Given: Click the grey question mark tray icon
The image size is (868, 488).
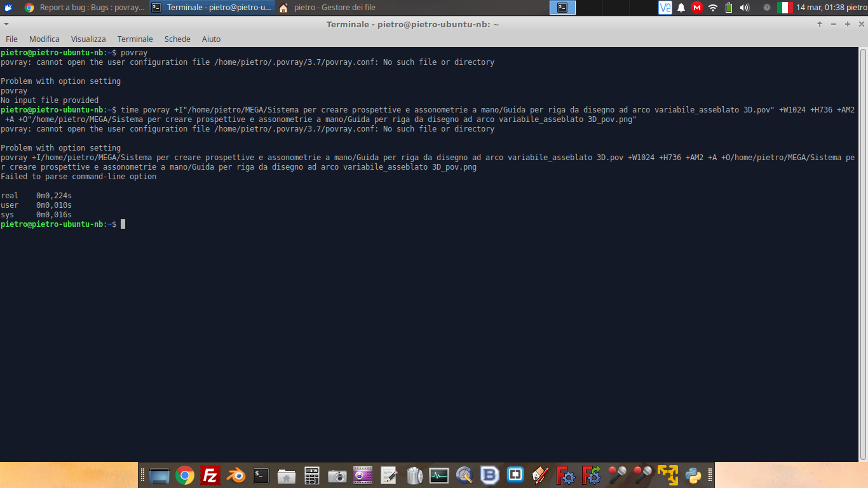Looking at the screenshot, I should 767,8.
